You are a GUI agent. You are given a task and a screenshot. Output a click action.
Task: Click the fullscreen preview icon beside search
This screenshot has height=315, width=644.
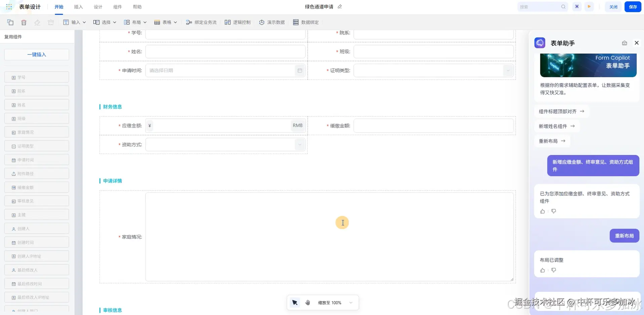577,7
